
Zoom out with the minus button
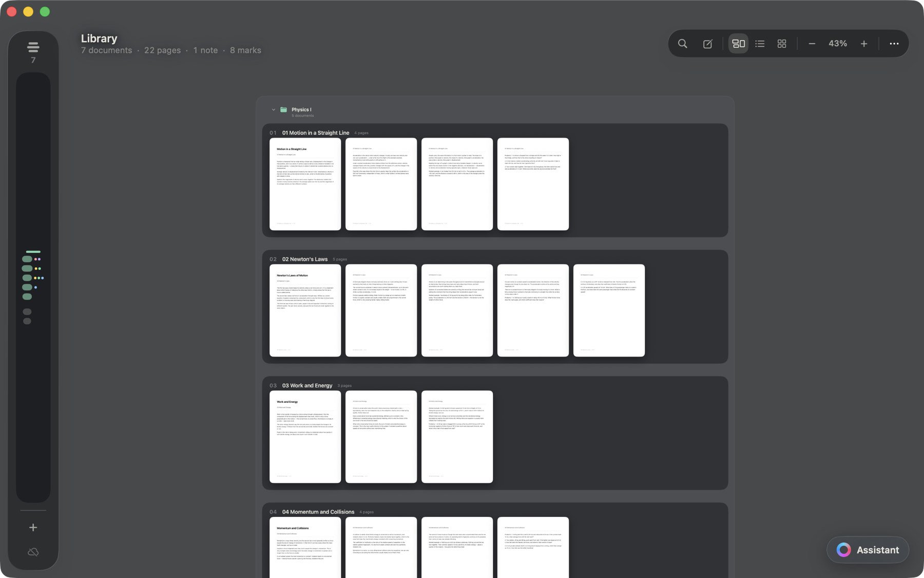pyautogui.click(x=812, y=44)
